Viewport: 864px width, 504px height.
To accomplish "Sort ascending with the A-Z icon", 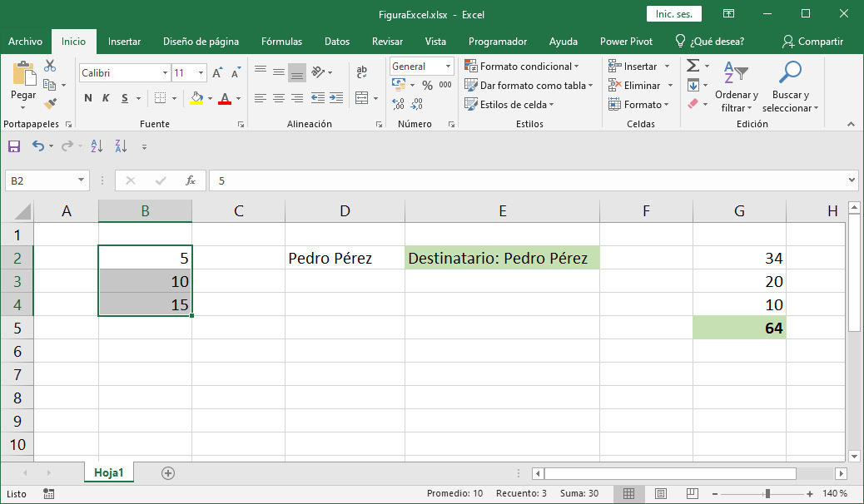I will 96,146.
